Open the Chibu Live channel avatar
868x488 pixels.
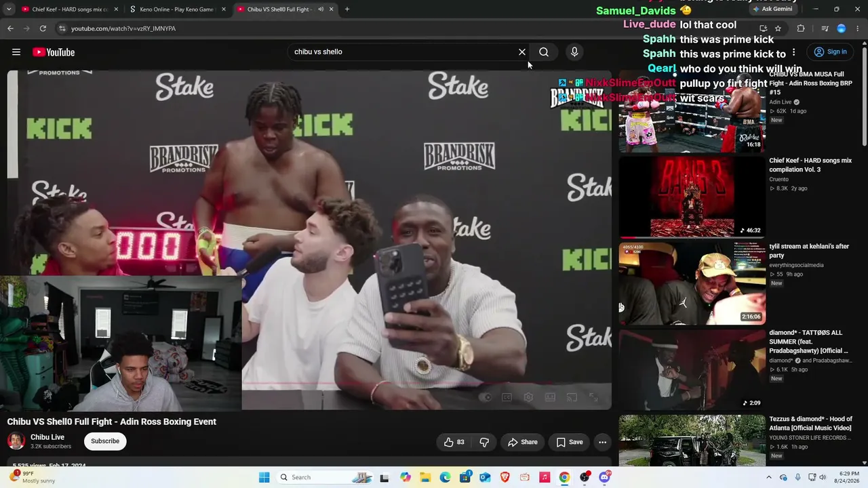click(16, 441)
